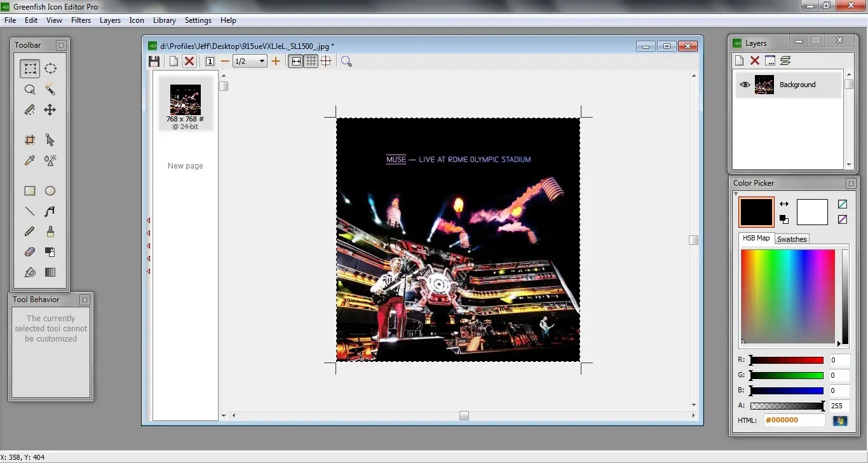Open the Help menu

228,20
